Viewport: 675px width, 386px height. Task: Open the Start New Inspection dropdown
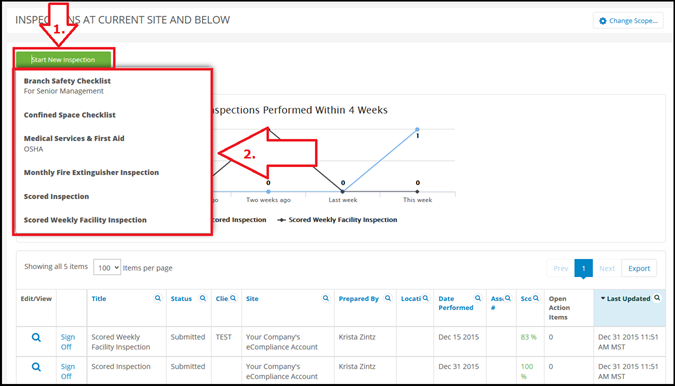tap(63, 59)
